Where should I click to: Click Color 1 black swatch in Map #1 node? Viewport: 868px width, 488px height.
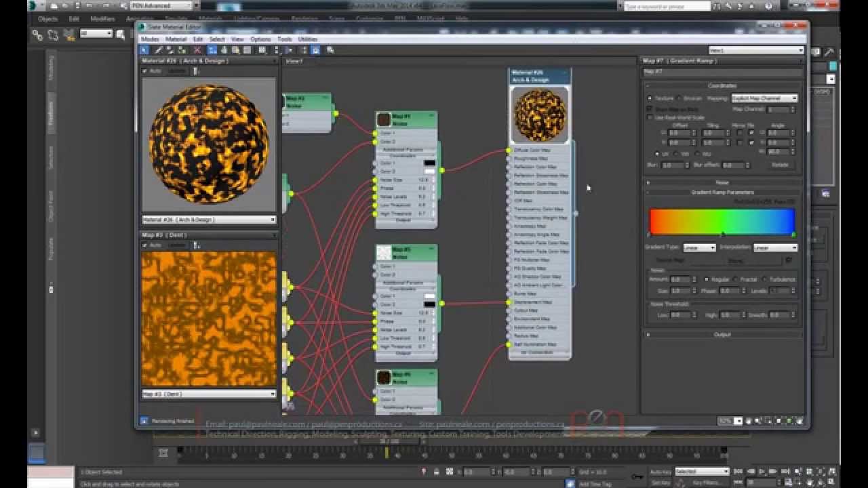pos(429,163)
